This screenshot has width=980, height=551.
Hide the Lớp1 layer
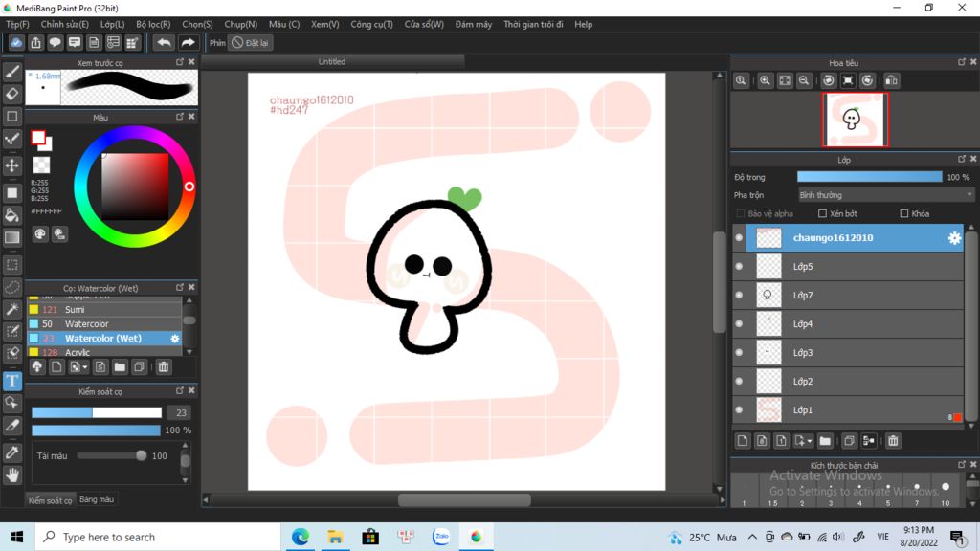(x=740, y=410)
